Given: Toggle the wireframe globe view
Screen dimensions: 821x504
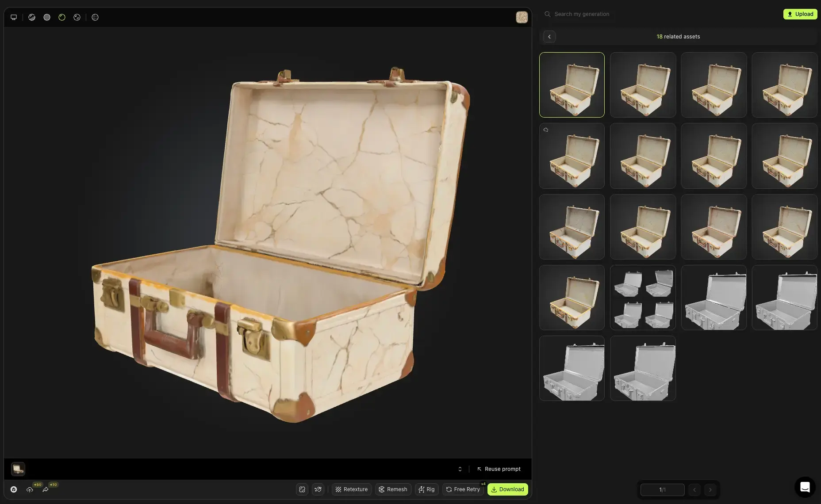Looking at the screenshot, I should pos(95,17).
